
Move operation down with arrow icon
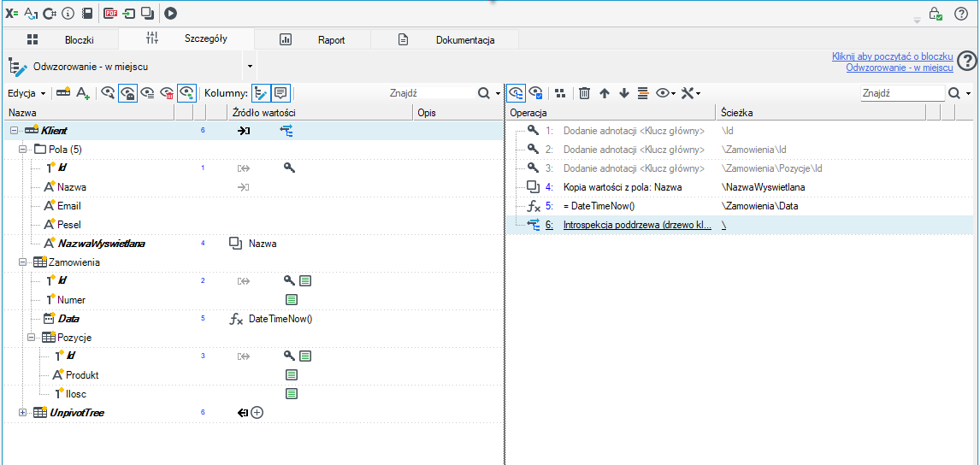pyautogui.click(x=623, y=93)
